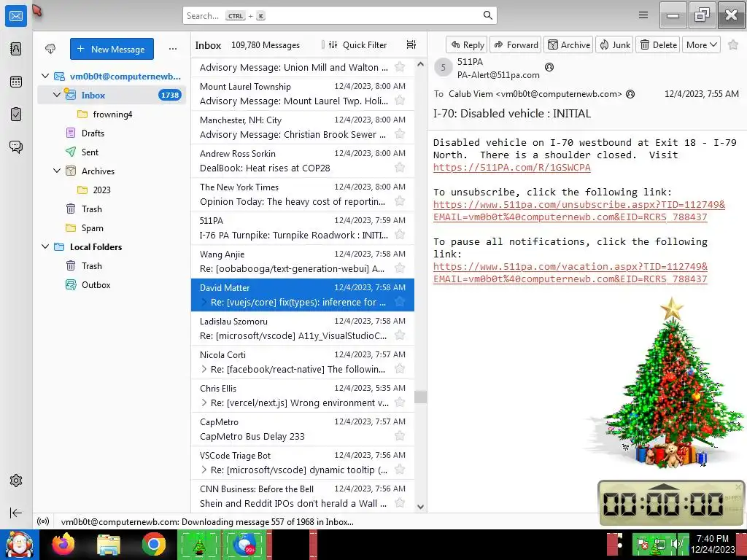
Task: Launch Chrome from the taskbar
Action: (153, 544)
